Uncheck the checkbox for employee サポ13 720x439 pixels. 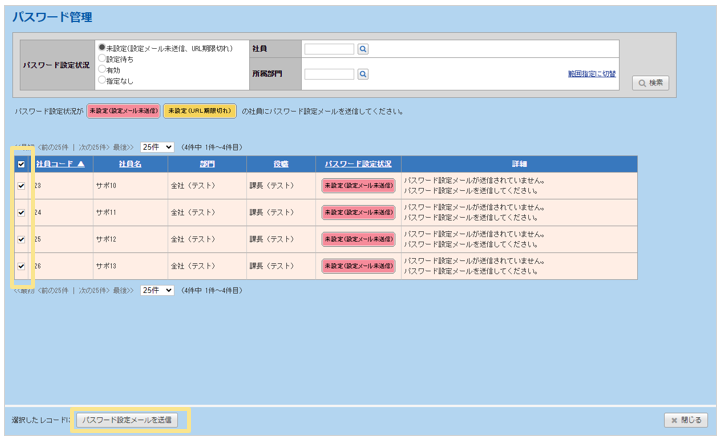[21, 266]
